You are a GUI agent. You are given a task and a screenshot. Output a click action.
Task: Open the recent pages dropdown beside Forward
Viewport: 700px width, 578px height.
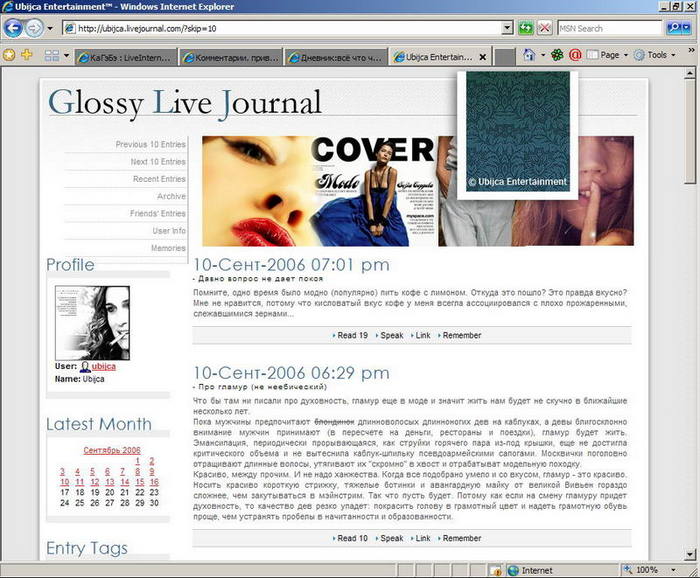point(50,29)
